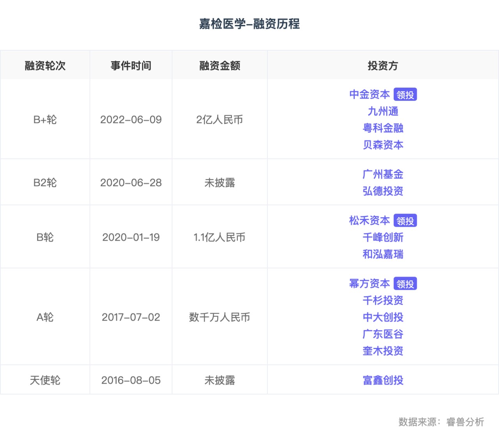Select the date 2020-06-28
This screenshot has width=499, height=448.
click(131, 183)
